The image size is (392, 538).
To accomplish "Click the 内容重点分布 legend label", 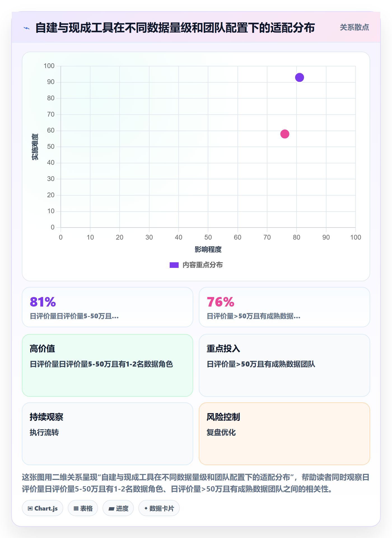I will (202, 265).
